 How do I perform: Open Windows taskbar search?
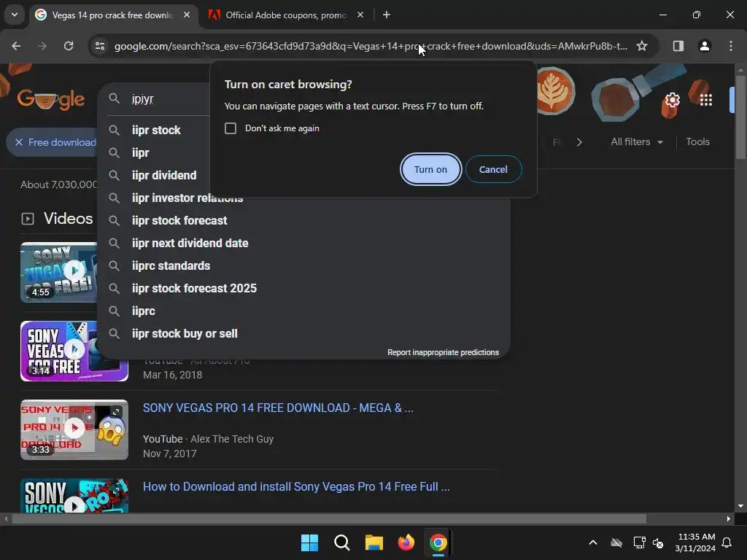tap(341, 542)
